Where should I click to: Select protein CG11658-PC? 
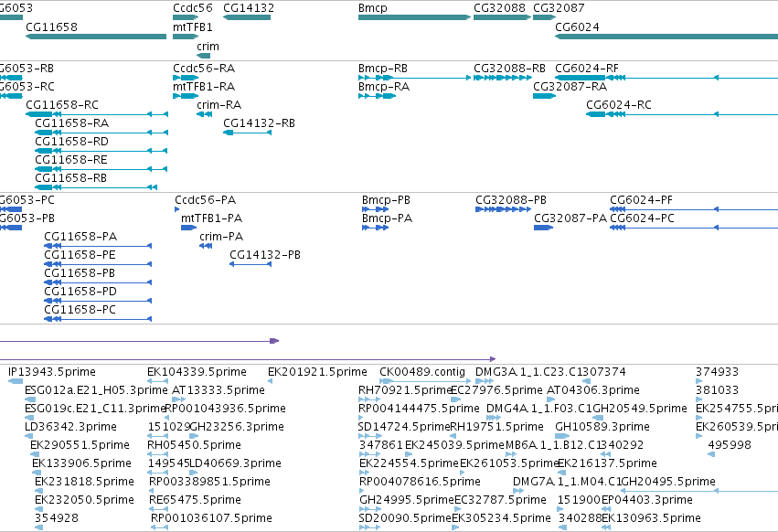tap(98, 319)
